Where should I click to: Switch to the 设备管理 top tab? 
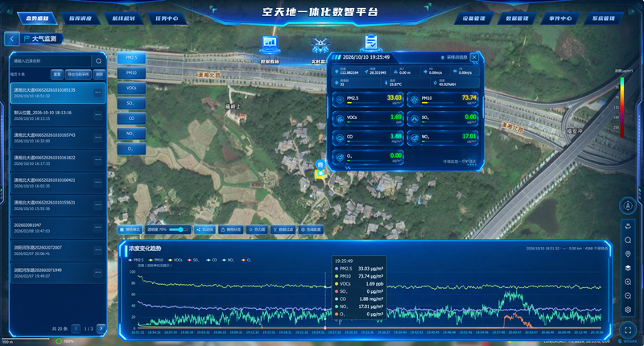474,19
